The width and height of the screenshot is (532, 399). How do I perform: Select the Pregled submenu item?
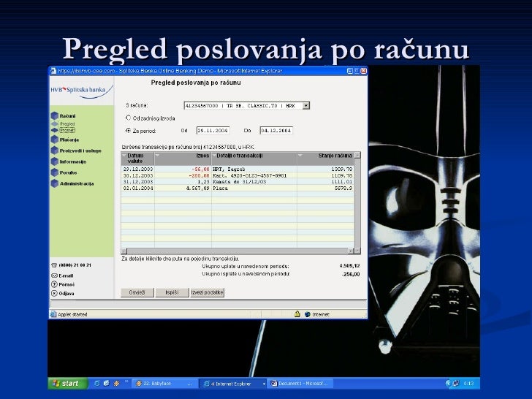pyautogui.click(x=67, y=124)
